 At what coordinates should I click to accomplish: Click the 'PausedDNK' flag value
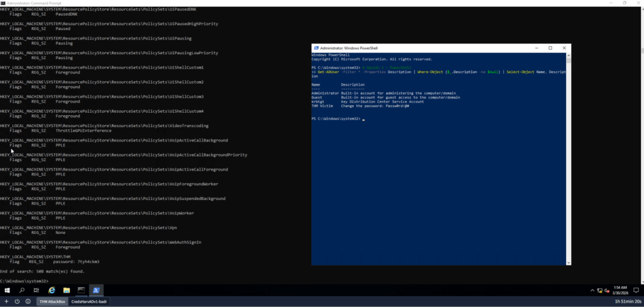pyautogui.click(x=67, y=14)
